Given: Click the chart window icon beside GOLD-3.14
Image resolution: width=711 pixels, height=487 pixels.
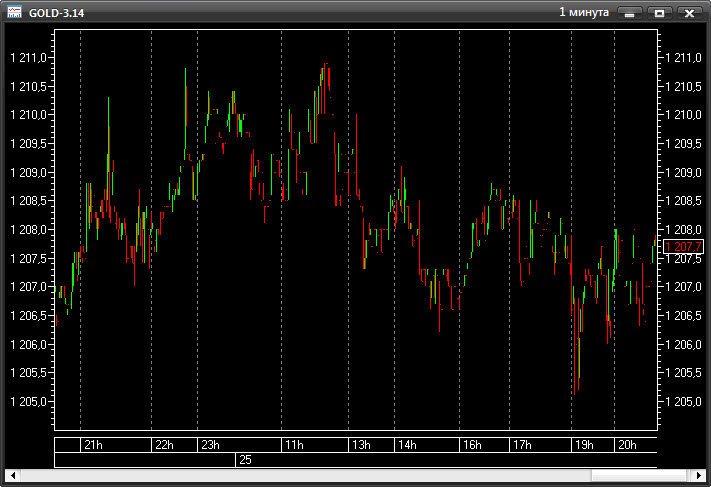Looking at the screenshot, I should pos(14,12).
